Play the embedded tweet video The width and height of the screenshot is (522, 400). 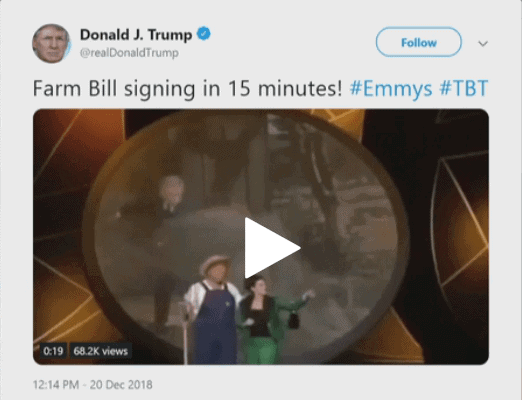(x=272, y=248)
